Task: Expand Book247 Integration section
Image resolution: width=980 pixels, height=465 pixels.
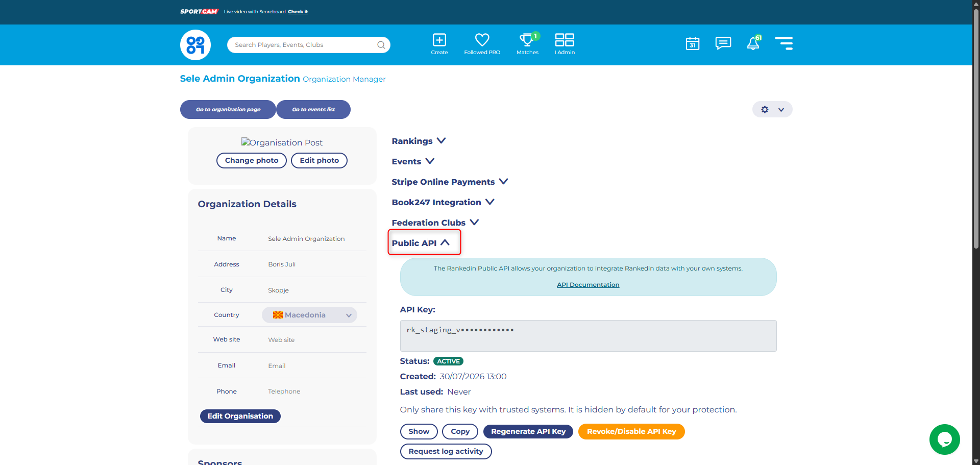Action: coord(443,202)
